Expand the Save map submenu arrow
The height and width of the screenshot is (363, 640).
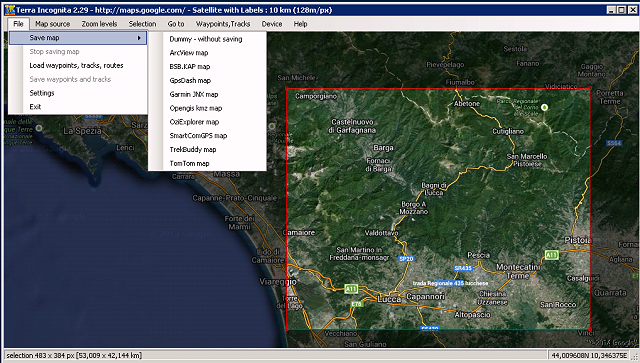click(139, 38)
